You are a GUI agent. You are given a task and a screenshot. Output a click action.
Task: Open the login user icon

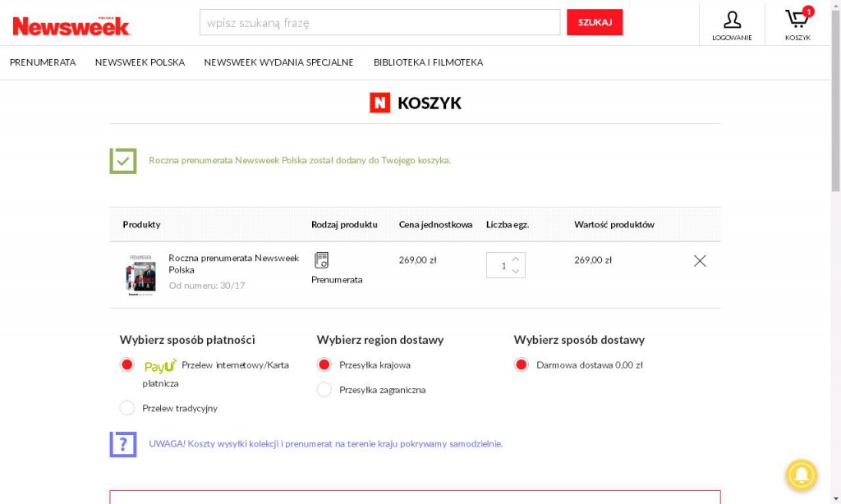(x=731, y=21)
